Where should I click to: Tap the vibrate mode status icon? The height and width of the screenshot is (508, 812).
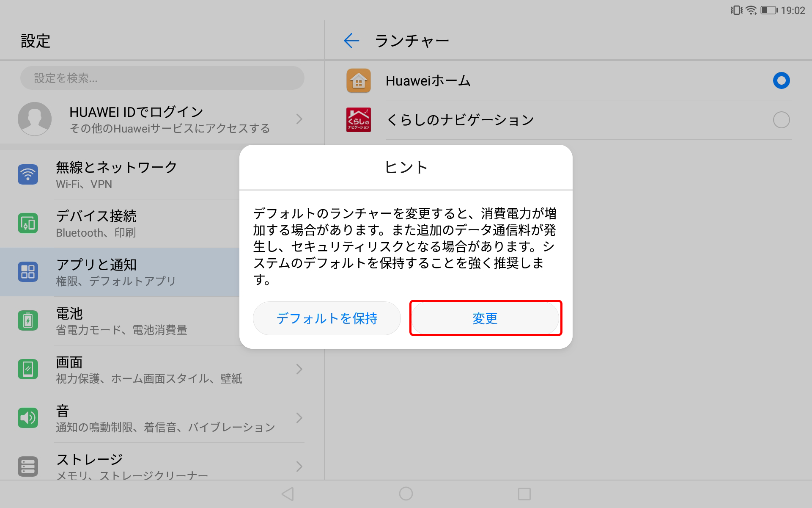[x=737, y=10]
